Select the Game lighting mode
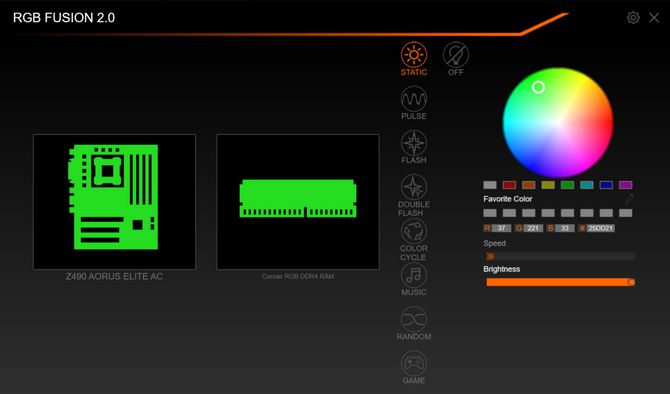 coord(414,368)
